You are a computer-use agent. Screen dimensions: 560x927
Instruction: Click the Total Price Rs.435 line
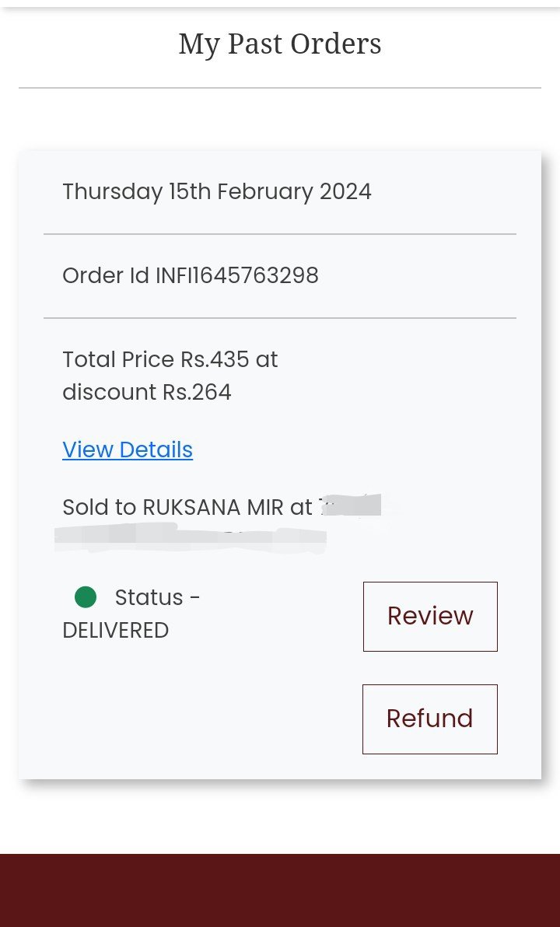[x=170, y=359]
